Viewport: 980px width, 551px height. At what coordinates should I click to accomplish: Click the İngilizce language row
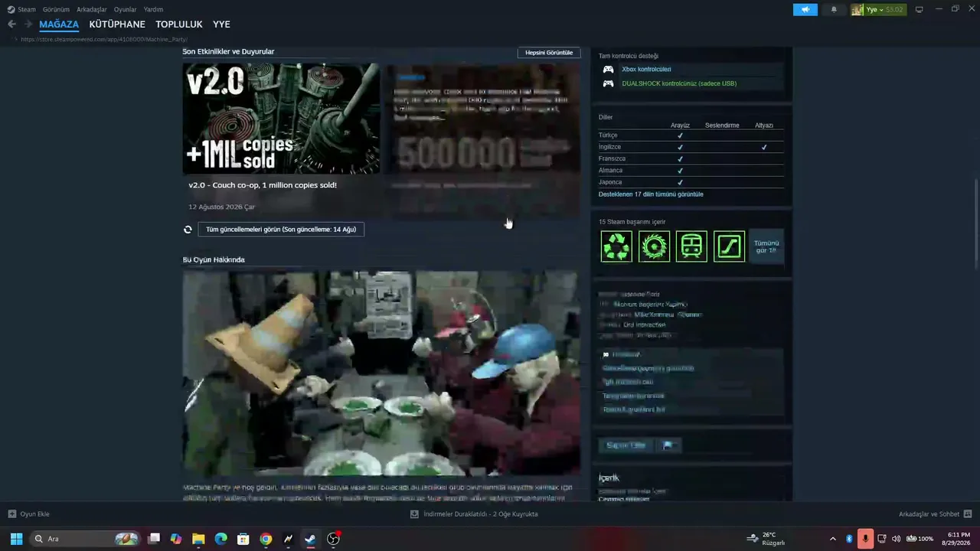coord(691,147)
